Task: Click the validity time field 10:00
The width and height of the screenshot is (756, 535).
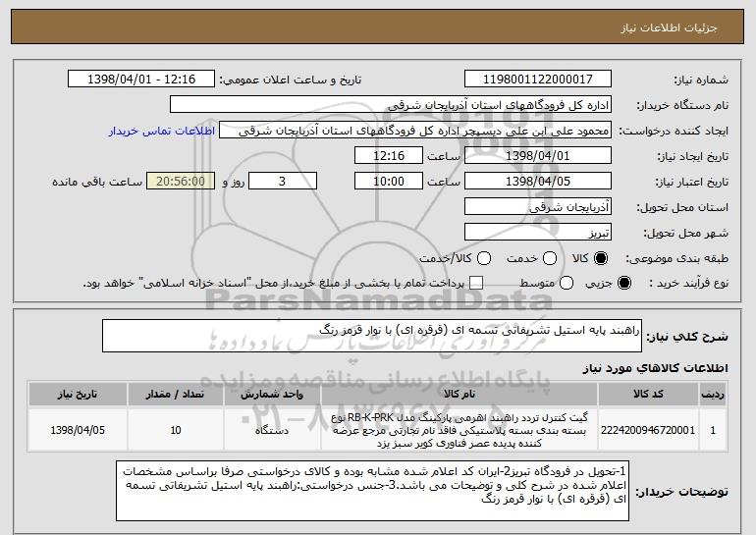Action: pyautogui.click(x=389, y=182)
